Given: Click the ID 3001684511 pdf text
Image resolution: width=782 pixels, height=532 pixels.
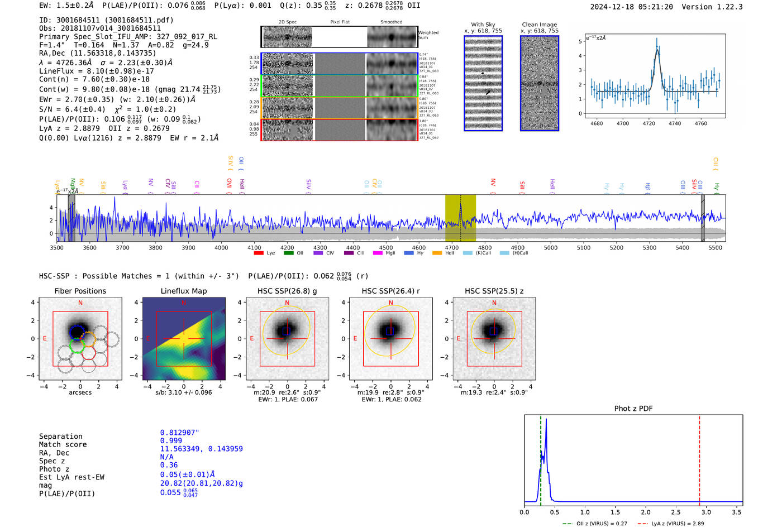Looking at the screenshot, I should coord(106,20).
